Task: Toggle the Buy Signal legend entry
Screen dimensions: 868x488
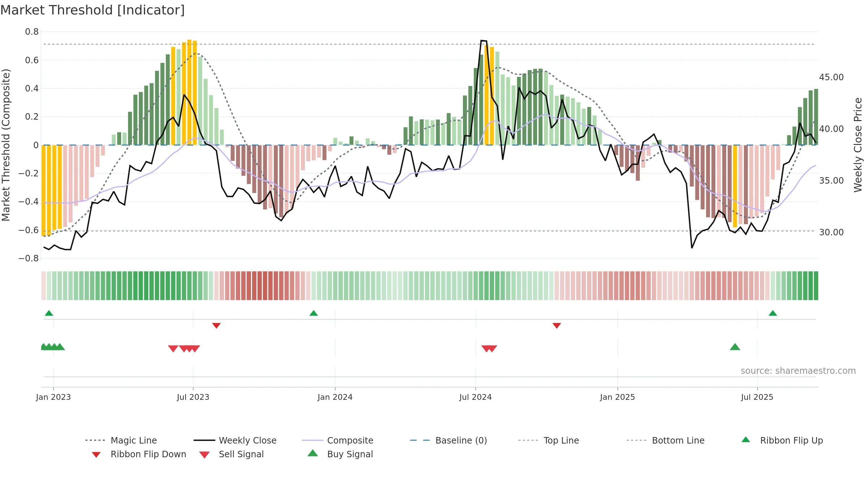Action: (340, 454)
